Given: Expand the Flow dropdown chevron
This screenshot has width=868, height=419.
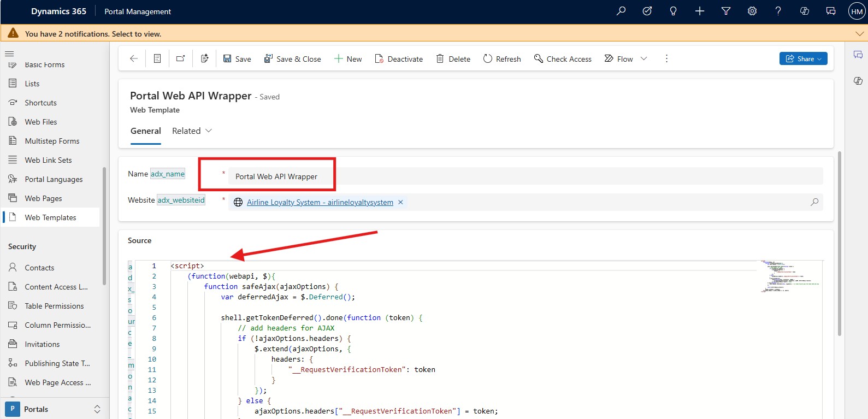Looking at the screenshot, I should click(643, 58).
